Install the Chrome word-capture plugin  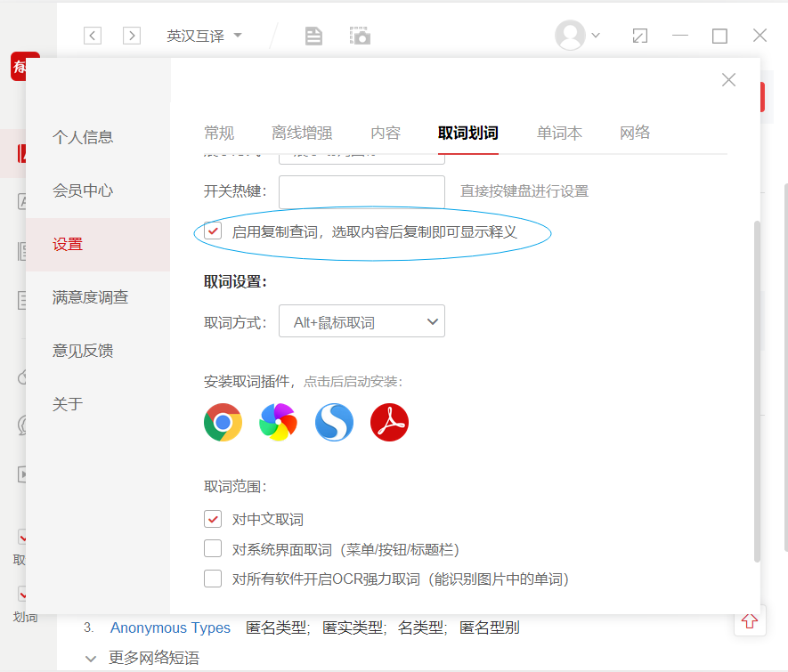pyautogui.click(x=223, y=423)
